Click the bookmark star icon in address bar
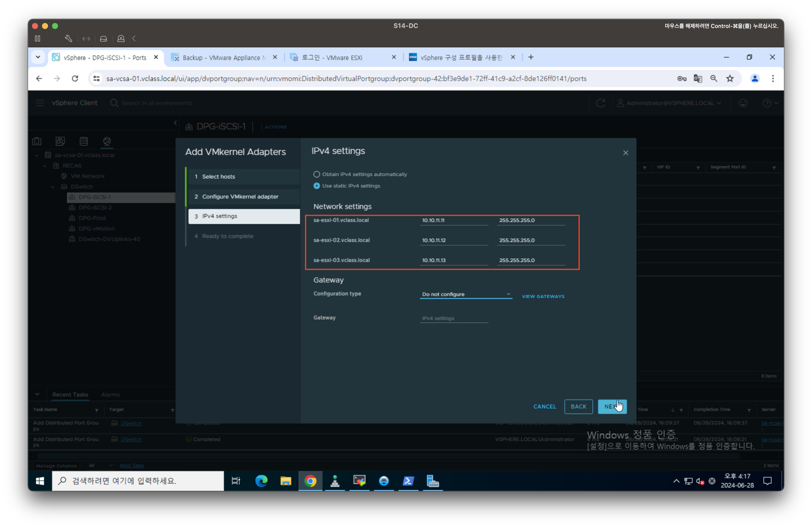Viewport: 812px width, 528px height. (730, 79)
